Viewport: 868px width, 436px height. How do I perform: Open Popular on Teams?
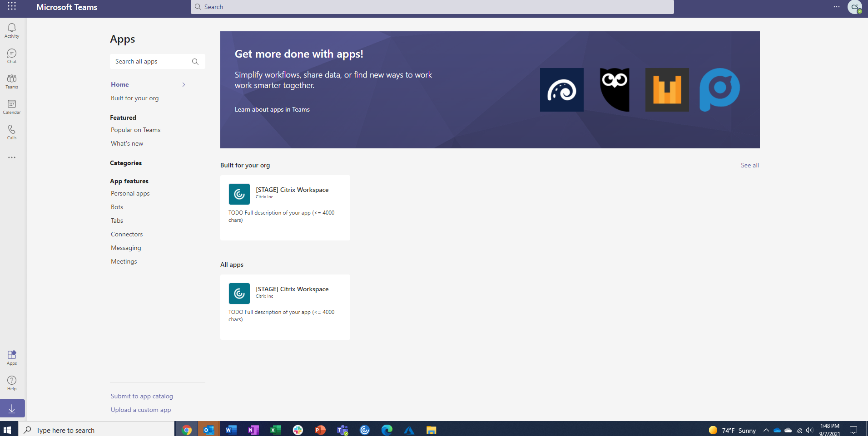(x=136, y=130)
